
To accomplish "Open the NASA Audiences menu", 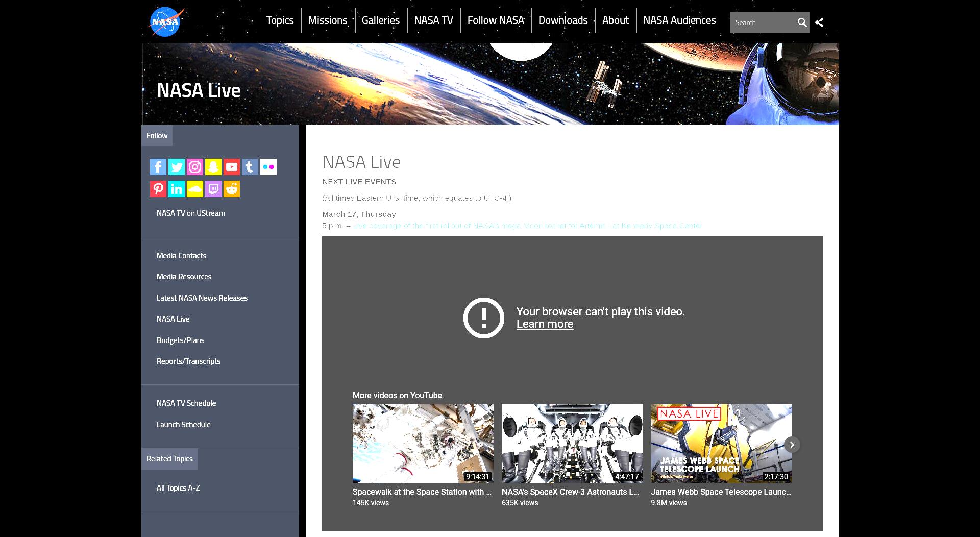I will click(679, 20).
